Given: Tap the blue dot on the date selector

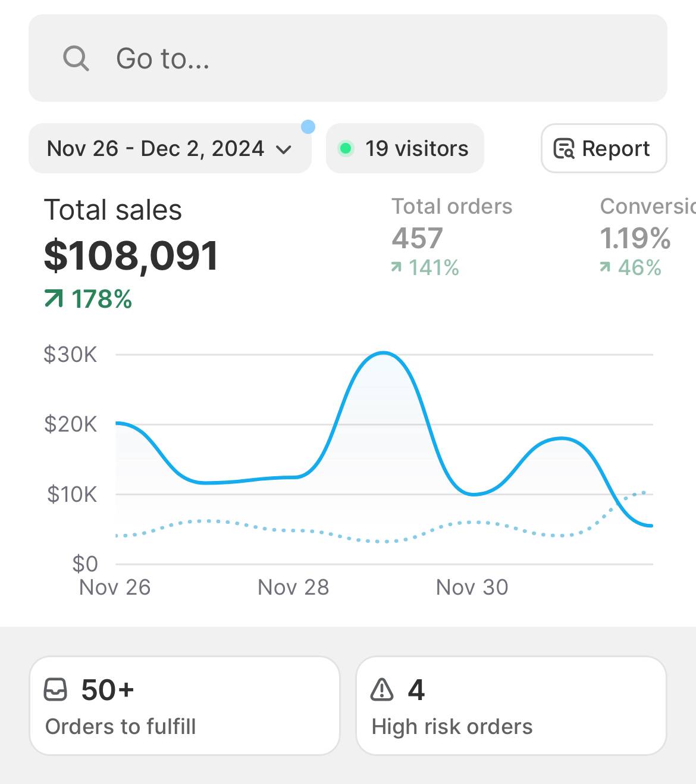Looking at the screenshot, I should 308,126.
